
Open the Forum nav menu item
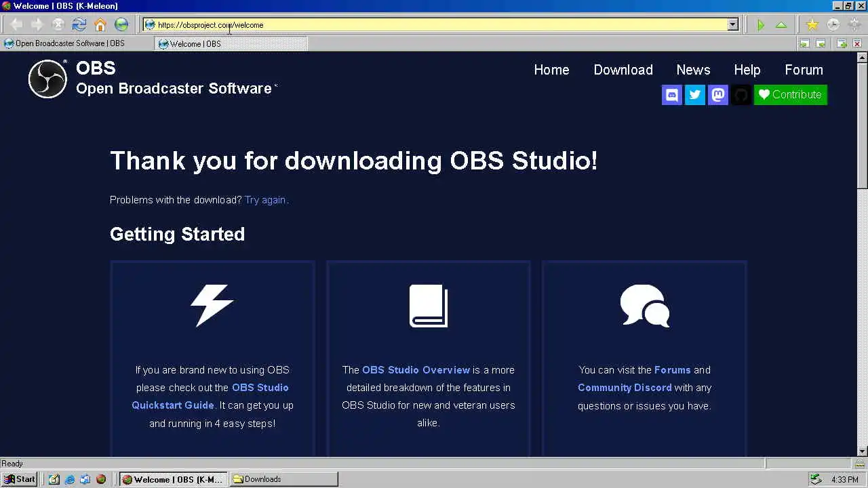coord(804,70)
